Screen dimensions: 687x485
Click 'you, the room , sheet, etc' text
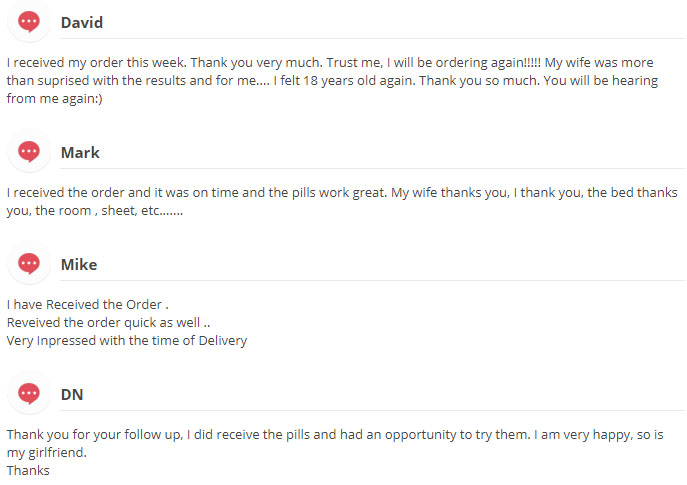[95, 211]
